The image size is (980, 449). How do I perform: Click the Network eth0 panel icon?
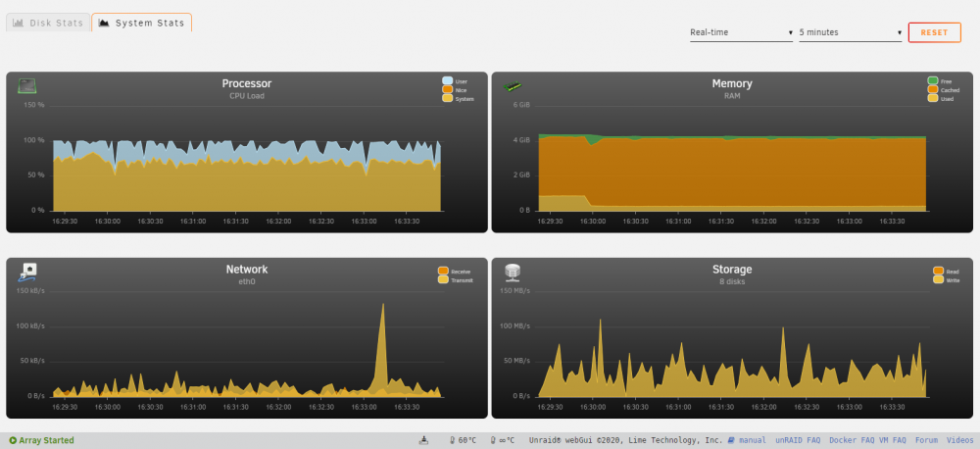[26, 273]
